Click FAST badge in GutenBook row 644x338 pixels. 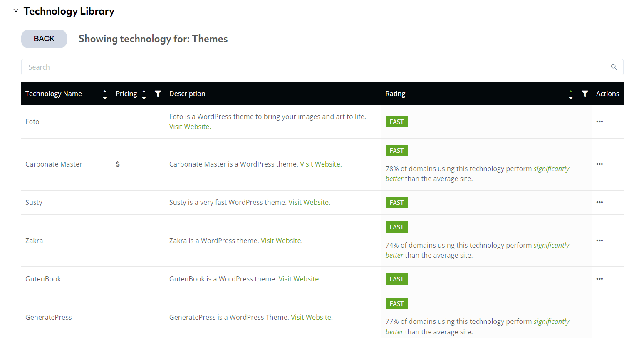396,279
